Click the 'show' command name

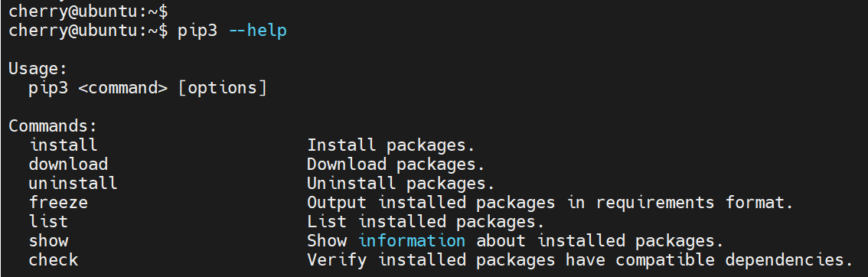[49, 240]
